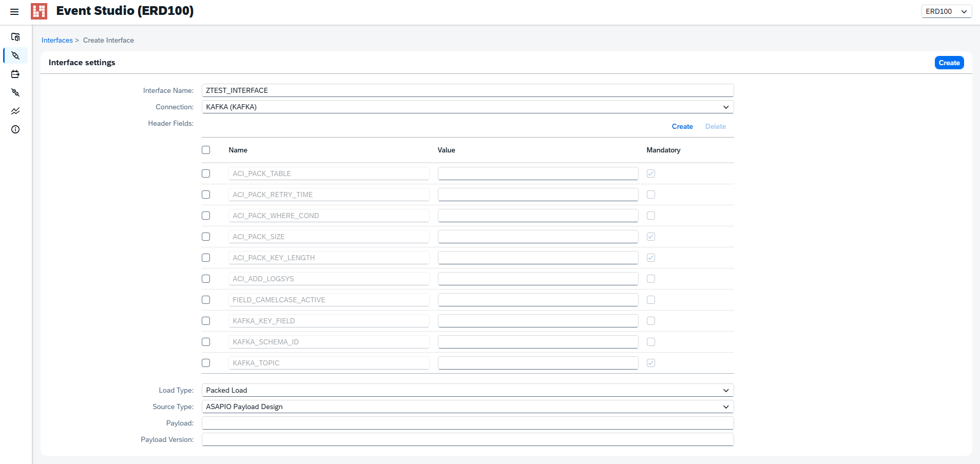Click the Value column header
This screenshot has height=464, width=980.
tap(446, 150)
